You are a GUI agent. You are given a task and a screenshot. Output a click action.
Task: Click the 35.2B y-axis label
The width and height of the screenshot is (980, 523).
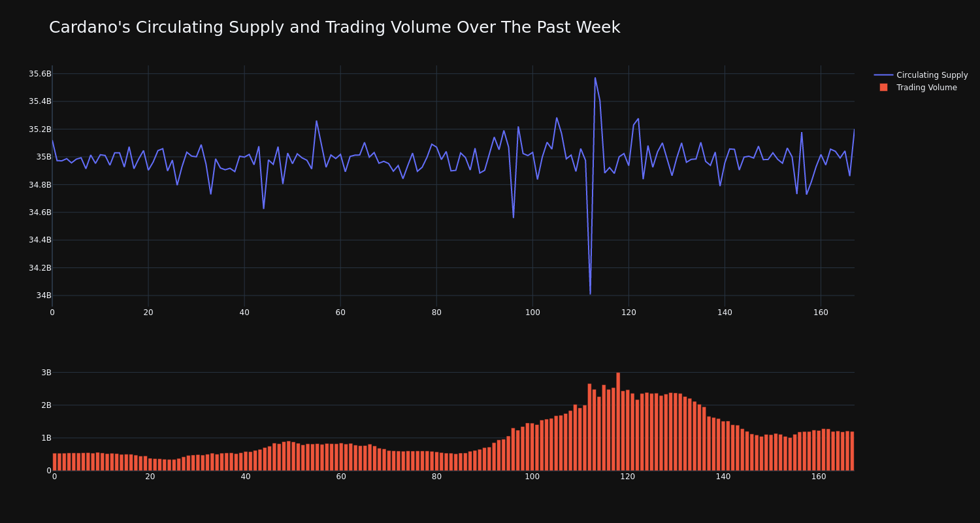pos(40,129)
